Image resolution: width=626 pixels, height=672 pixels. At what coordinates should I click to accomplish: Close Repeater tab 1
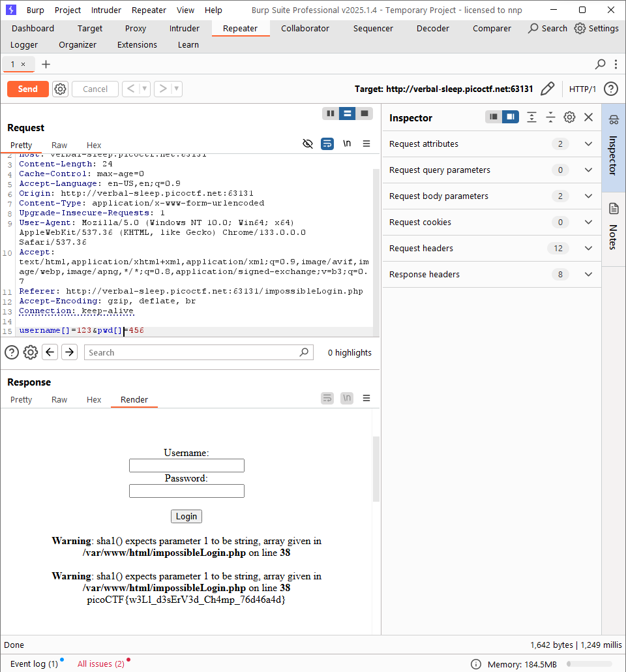point(23,65)
